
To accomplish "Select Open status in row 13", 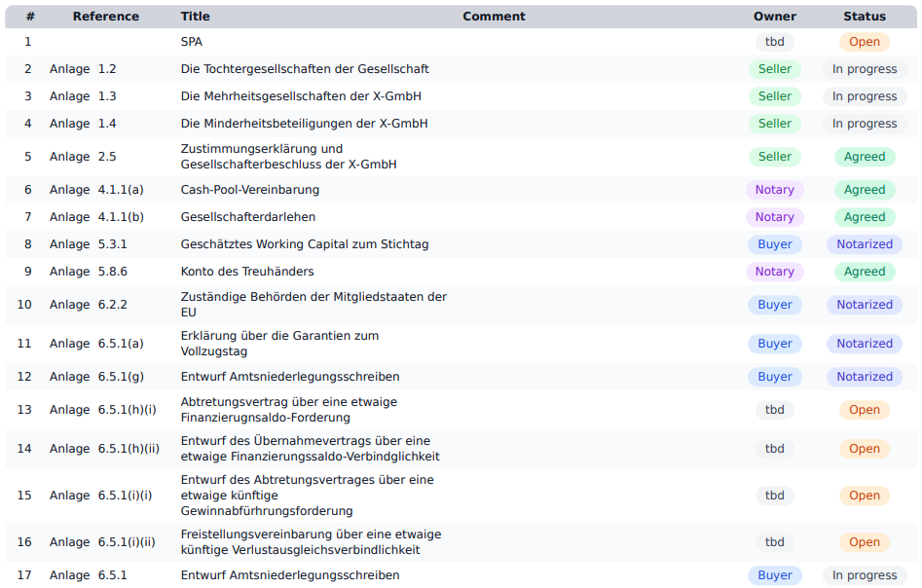I will pyautogui.click(x=864, y=410).
